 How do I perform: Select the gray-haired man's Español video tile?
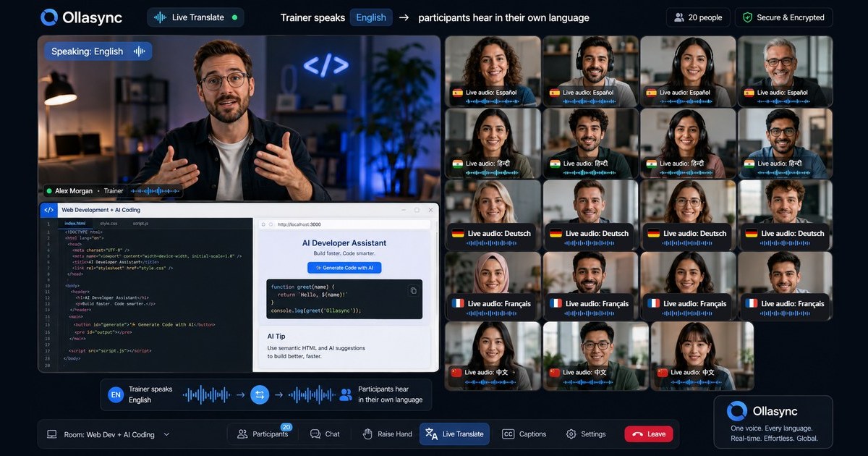(x=785, y=72)
